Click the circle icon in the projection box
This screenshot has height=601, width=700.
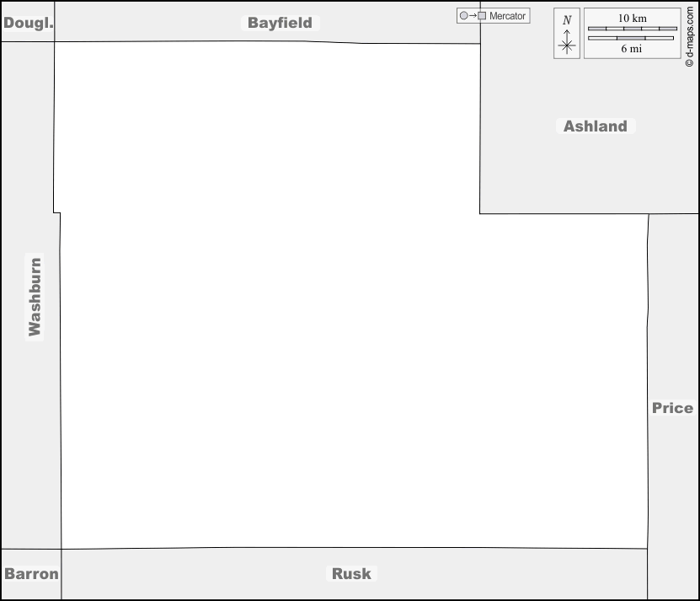click(x=463, y=16)
